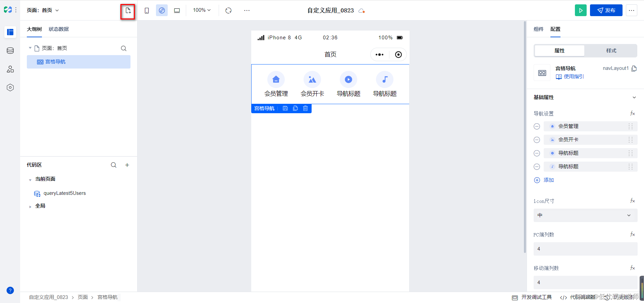Open the app settings hexagon icon
The height and width of the screenshot is (303, 644).
click(10, 88)
